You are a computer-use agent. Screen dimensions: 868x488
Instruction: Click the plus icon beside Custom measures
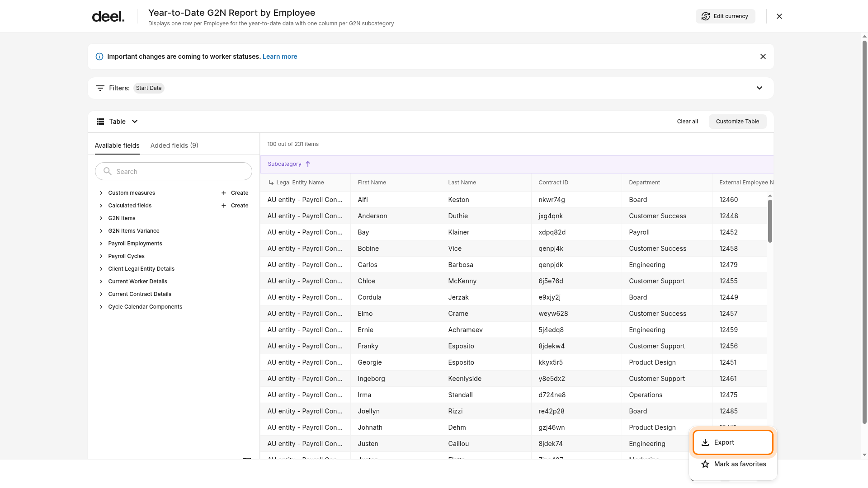pos(224,193)
